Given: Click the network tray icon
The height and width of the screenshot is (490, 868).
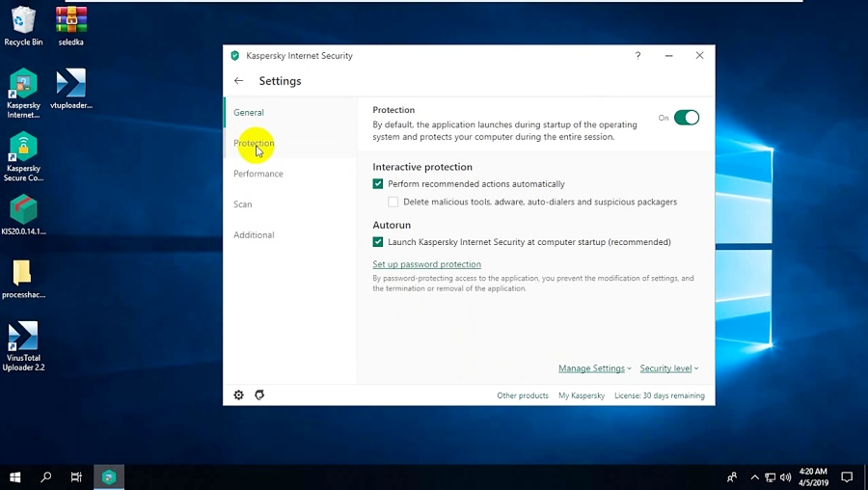Looking at the screenshot, I should [770, 476].
